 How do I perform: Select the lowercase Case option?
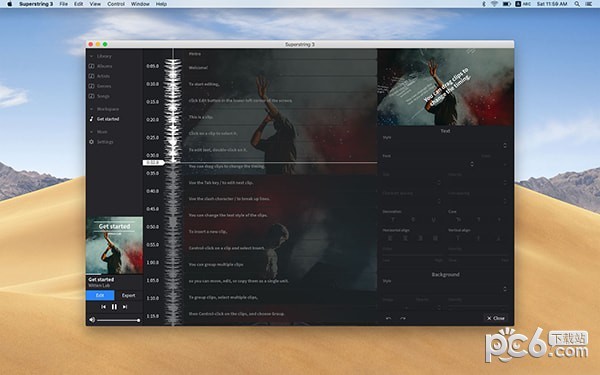[499, 220]
